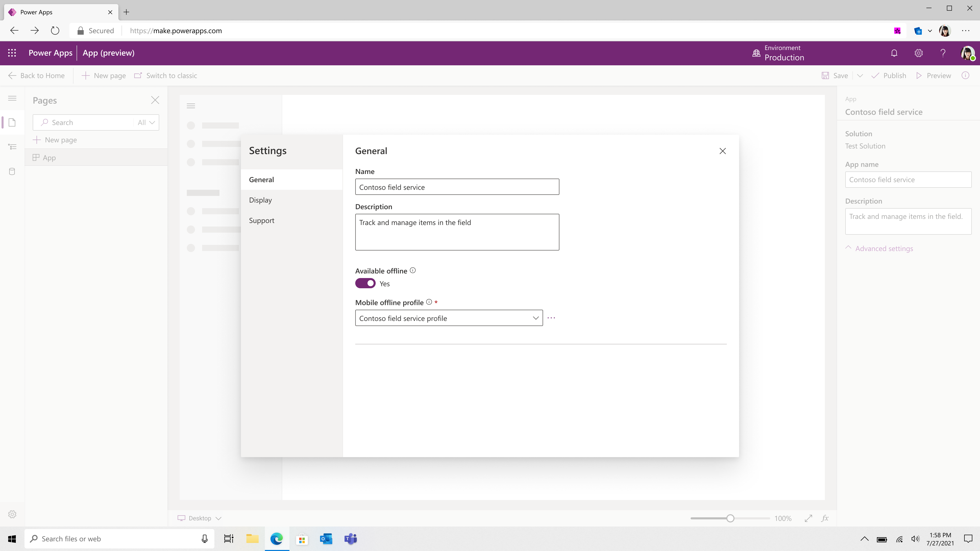Click the Notifications bell icon
Viewport: 980px width, 551px height.
(895, 53)
